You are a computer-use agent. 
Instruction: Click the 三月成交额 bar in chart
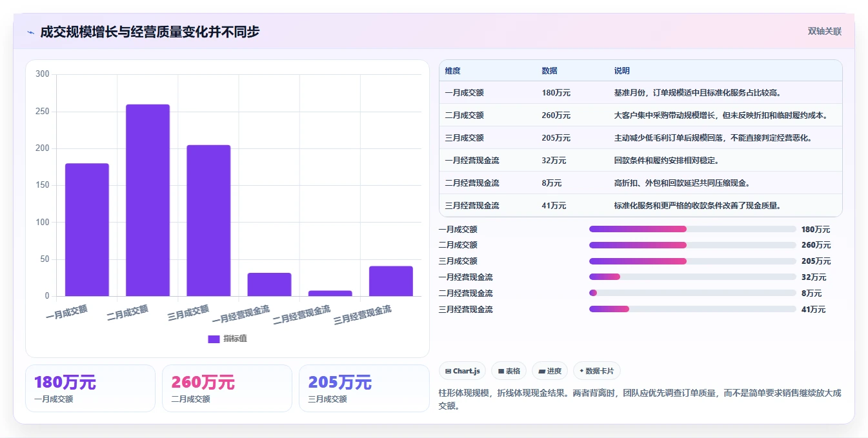point(208,221)
